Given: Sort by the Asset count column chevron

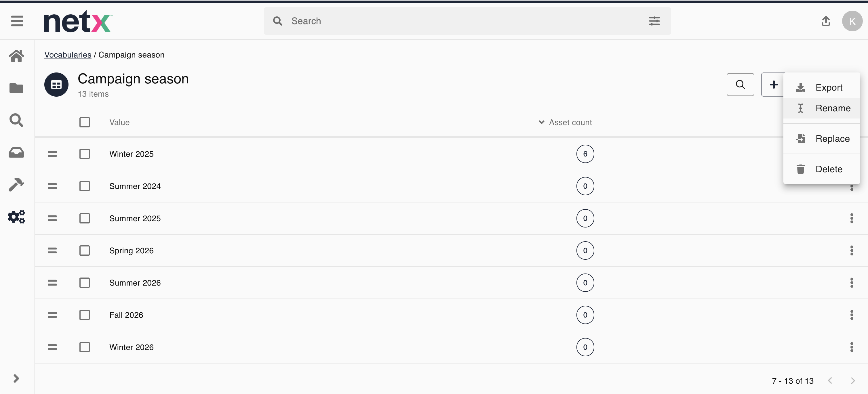Looking at the screenshot, I should pos(541,122).
